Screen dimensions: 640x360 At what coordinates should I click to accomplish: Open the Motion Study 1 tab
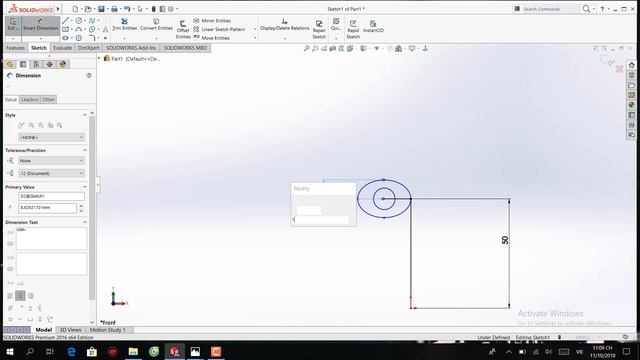click(108, 330)
